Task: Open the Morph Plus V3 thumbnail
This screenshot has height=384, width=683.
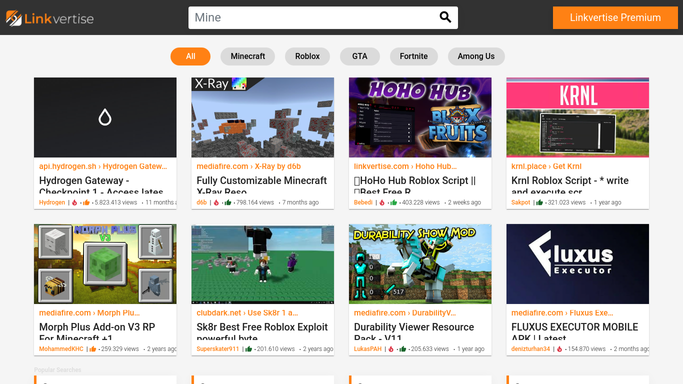Action: [x=105, y=264]
